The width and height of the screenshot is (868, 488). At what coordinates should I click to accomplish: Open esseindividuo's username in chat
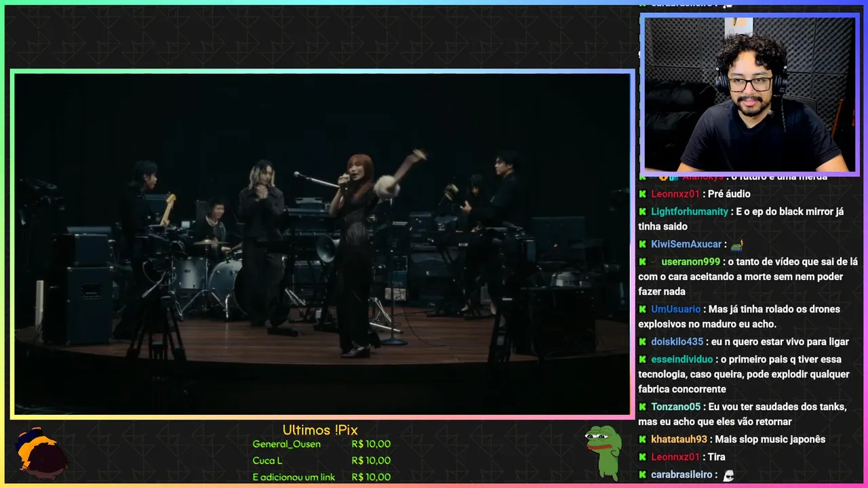[682, 359]
